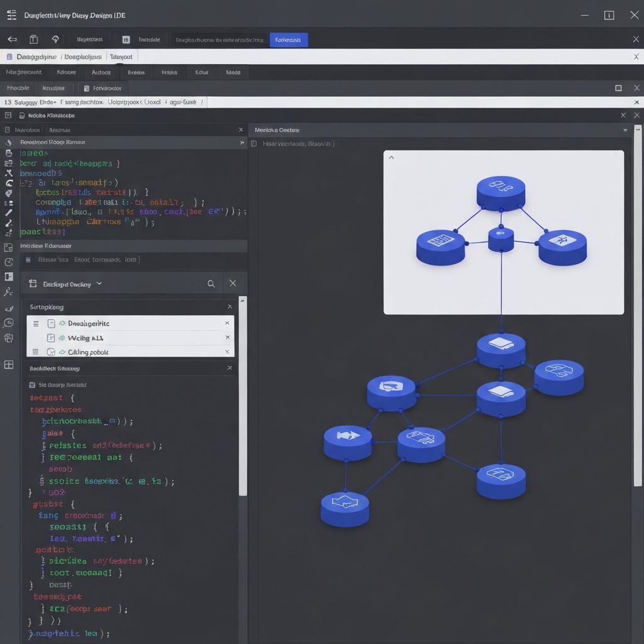Click the bottom-most handshake node in the diagram

point(345,508)
